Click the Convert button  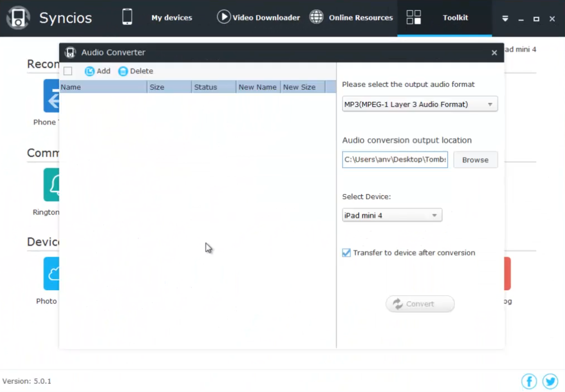coord(420,304)
